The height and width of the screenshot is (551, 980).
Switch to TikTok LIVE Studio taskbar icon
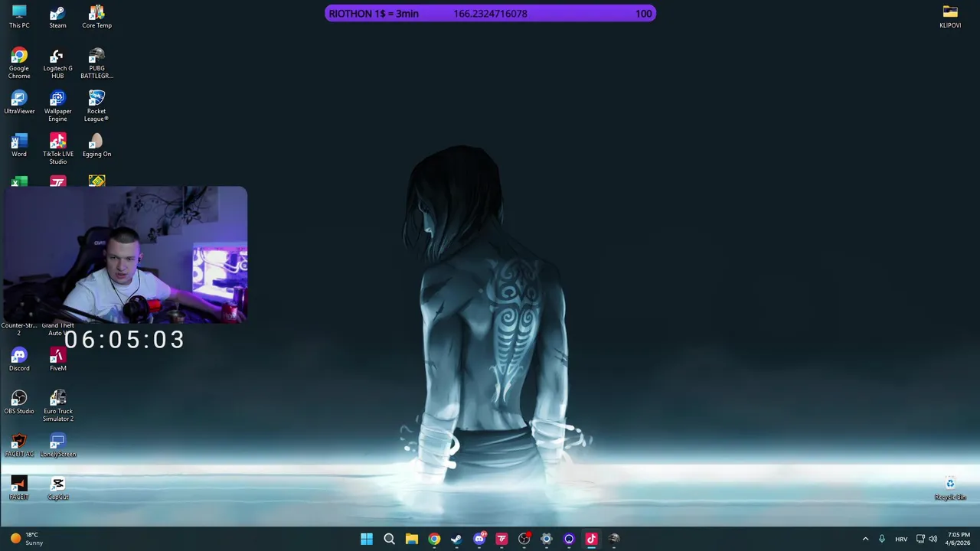click(x=591, y=539)
